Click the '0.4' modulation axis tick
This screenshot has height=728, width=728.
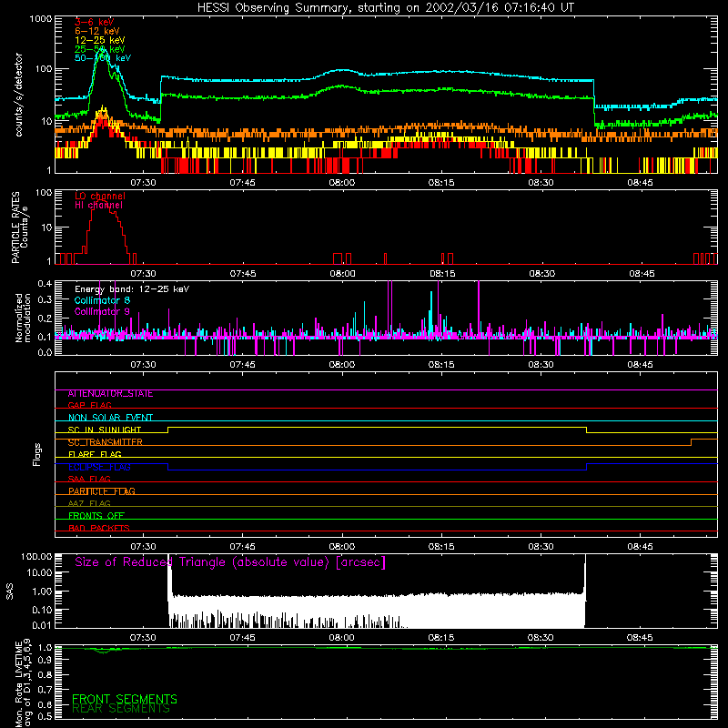pyautogui.click(x=45, y=284)
